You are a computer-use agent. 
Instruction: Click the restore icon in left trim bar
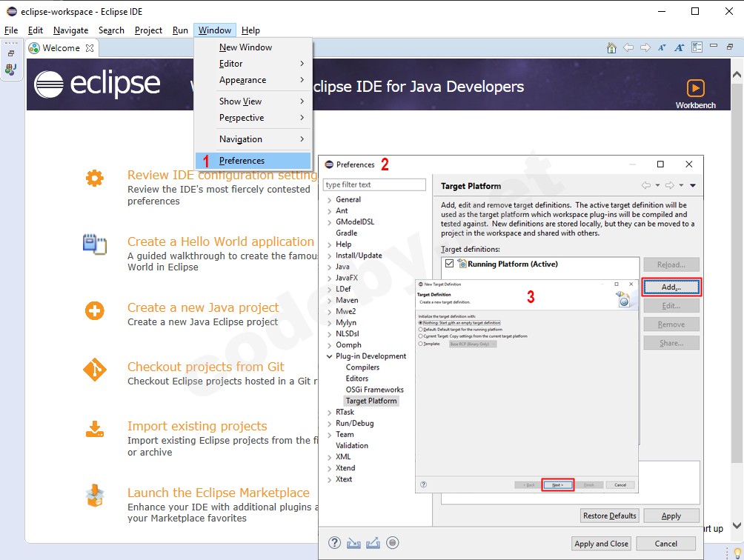click(11, 53)
